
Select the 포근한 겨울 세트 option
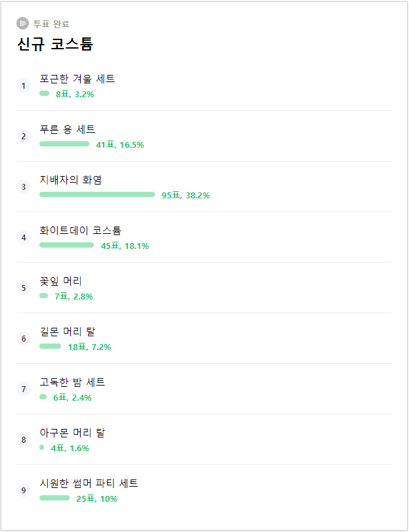coord(77,79)
